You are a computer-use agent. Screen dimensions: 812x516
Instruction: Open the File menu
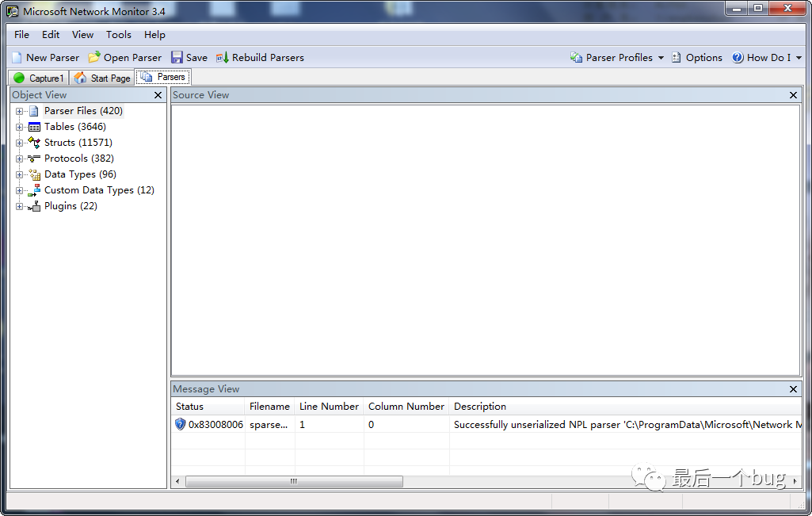coord(21,35)
